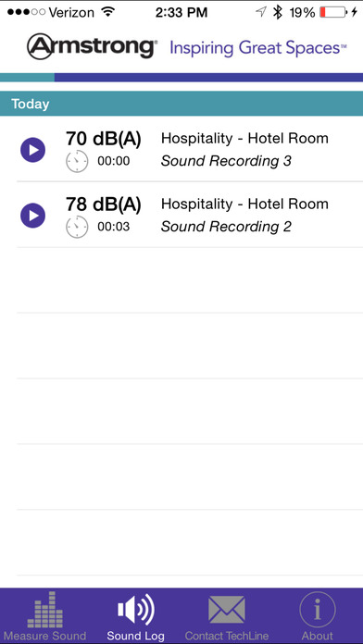Tap the Bluetooth status bar icon
The width and height of the screenshot is (363, 644).
pos(278,12)
